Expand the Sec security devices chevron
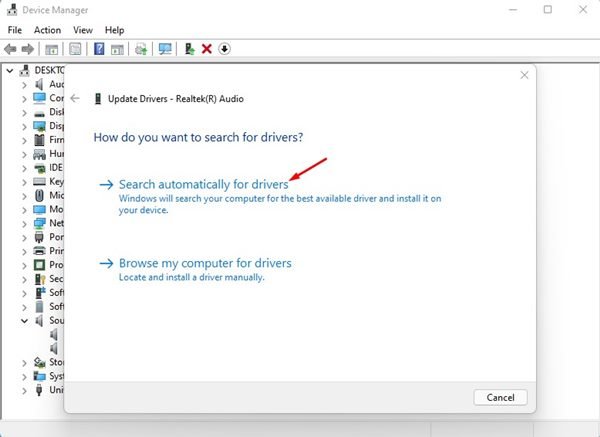 (24, 280)
